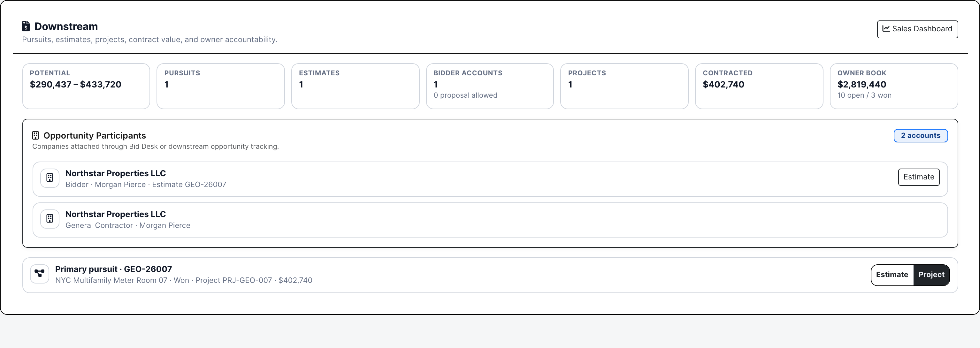Open the Potential value card
This screenshot has width=980, height=348.
pyautogui.click(x=86, y=86)
